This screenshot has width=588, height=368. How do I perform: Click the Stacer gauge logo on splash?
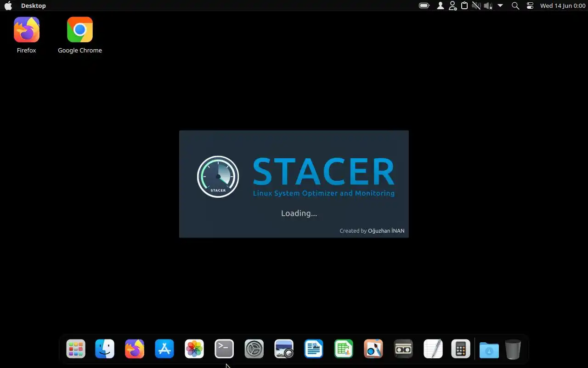click(x=218, y=177)
